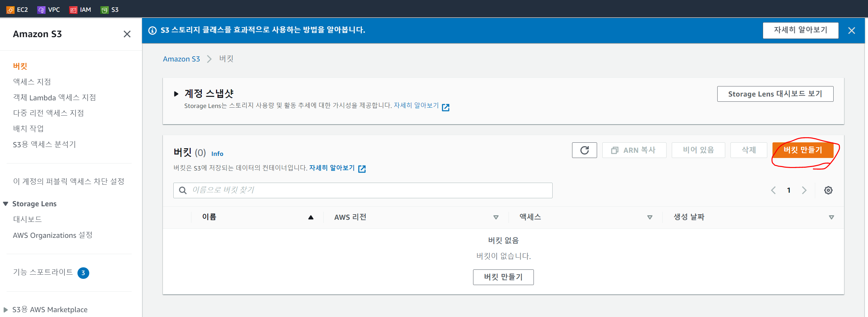The height and width of the screenshot is (317, 868).
Task: Sort by 이름 column ascending arrow
Action: pyautogui.click(x=311, y=217)
